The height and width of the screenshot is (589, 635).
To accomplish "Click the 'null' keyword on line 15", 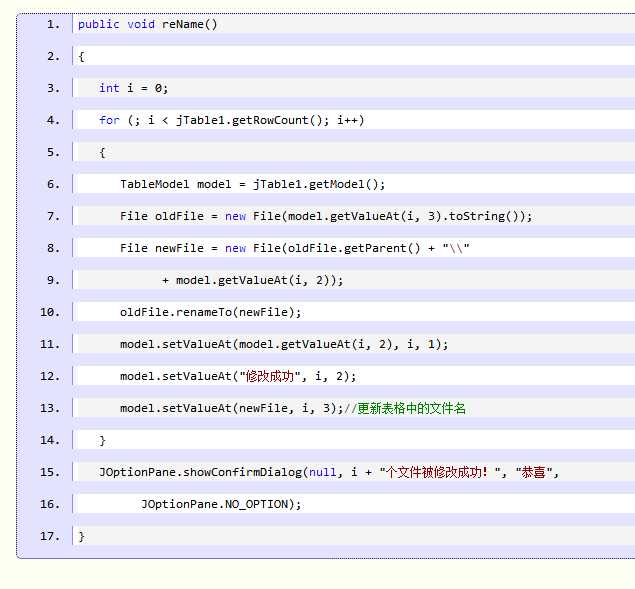I will pyautogui.click(x=322, y=472).
